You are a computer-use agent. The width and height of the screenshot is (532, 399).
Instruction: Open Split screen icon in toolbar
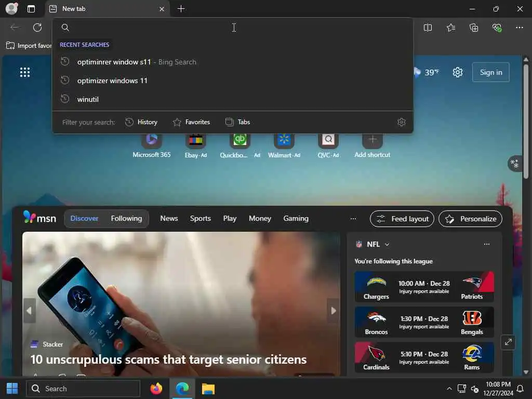(428, 28)
